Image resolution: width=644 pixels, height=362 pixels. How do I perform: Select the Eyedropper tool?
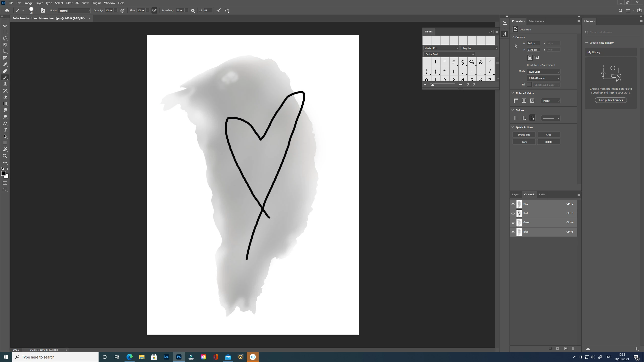pos(5,64)
